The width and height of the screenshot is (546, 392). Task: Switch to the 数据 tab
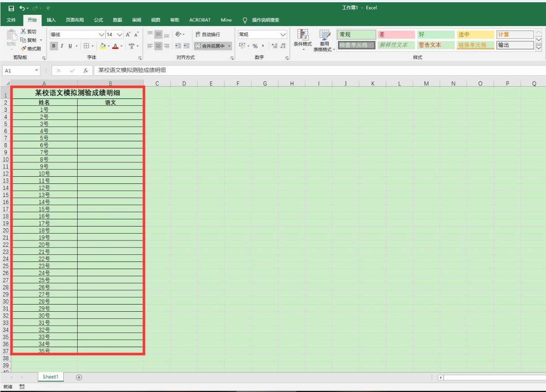[117, 20]
